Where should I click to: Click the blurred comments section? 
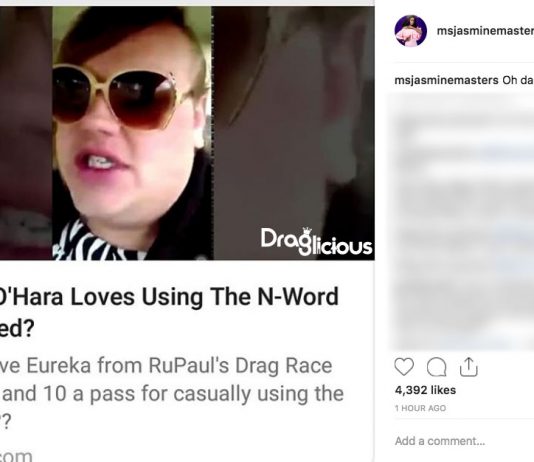pyautogui.click(x=463, y=221)
